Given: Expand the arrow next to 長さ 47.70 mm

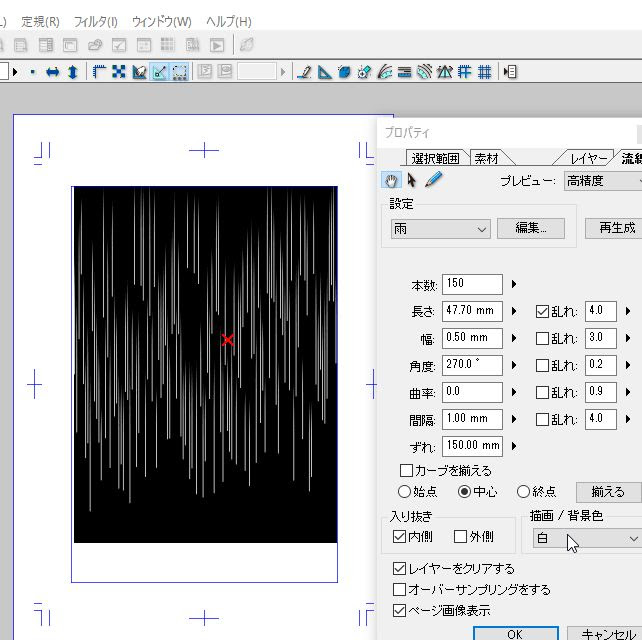Looking at the screenshot, I should click(x=514, y=311).
